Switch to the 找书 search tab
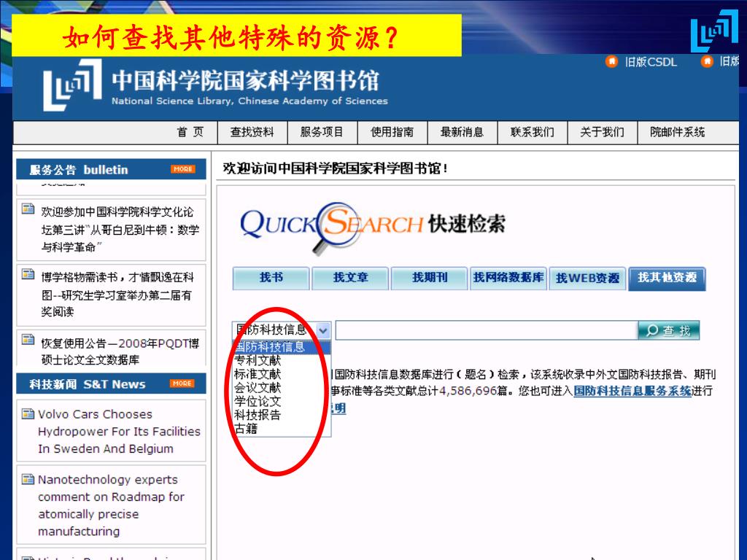Viewport: 747px width, 560px height. pos(271,278)
